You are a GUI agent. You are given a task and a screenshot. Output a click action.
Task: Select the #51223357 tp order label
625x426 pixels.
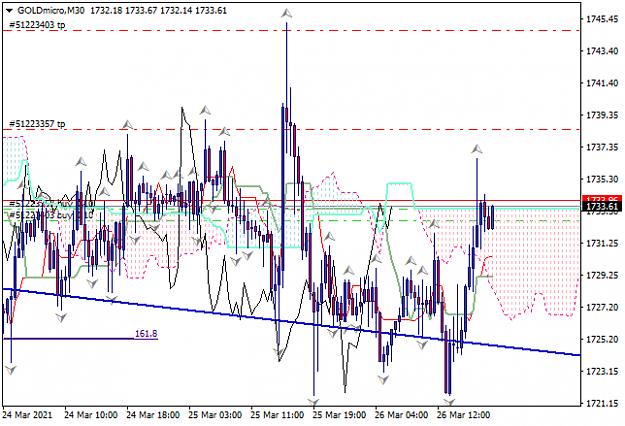(37, 124)
